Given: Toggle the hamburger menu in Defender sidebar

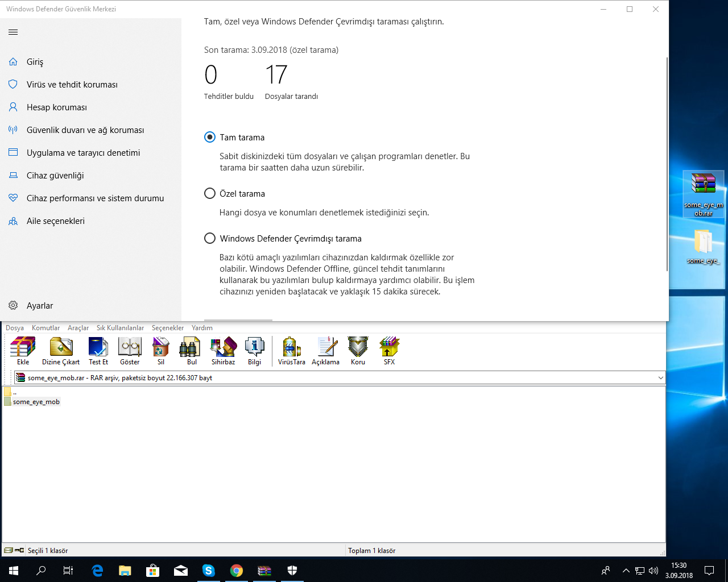Looking at the screenshot, I should click(x=13, y=32).
